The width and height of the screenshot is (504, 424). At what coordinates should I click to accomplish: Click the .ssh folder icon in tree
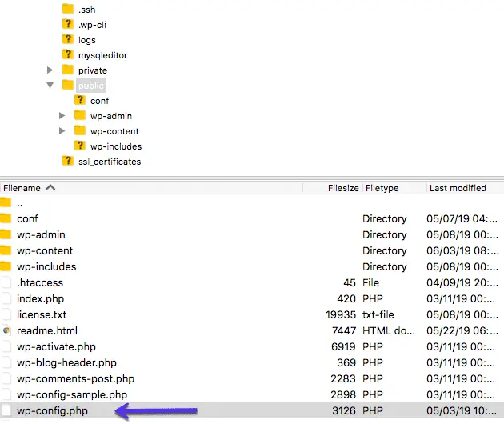click(x=68, y=10)
